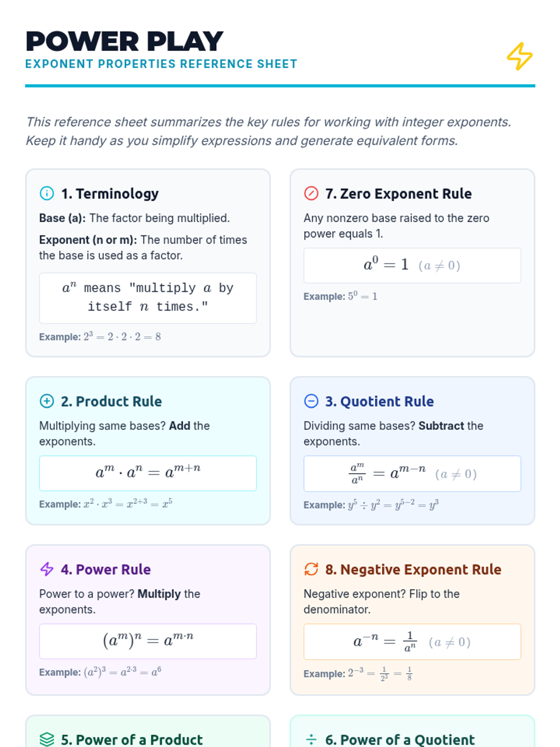
Task: Click the purple lightning Power Rule icon
Action: (x=47, y=569)
